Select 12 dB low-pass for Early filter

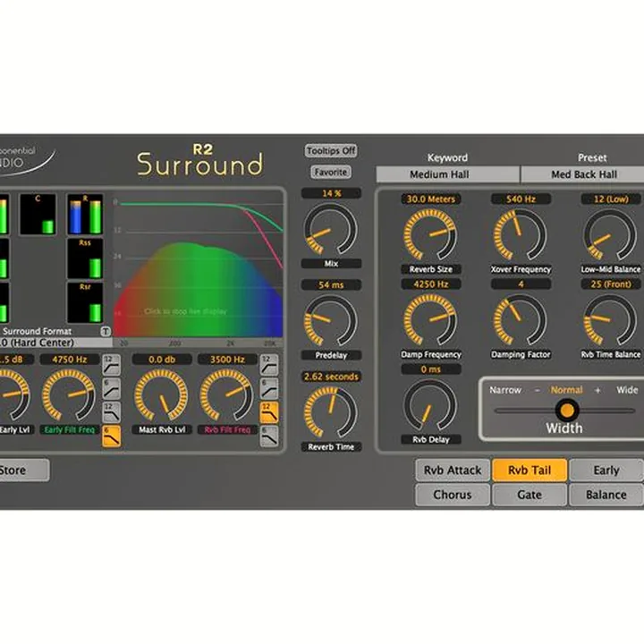pyautogui.click(x=111, y=412)
